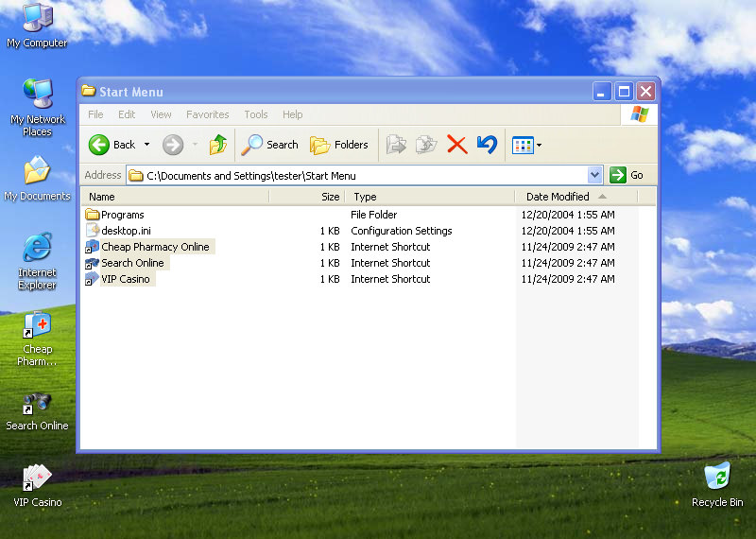Select the Cheap Pharmacy Online shortcut icon in list

tap(92, 247)
